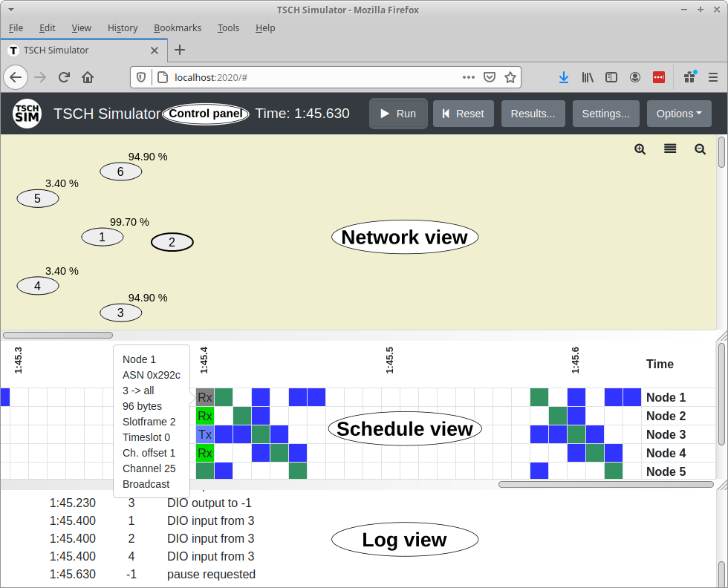Open the three-dots page actions menu
Viewport: 728px width, 588px height.
click(469, 77)
